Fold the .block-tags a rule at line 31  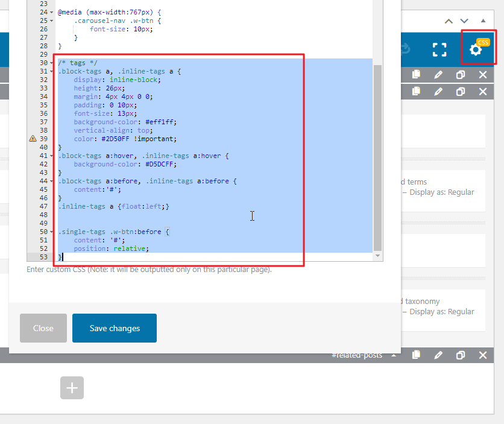pyautogui.click(x=51, y=71)
